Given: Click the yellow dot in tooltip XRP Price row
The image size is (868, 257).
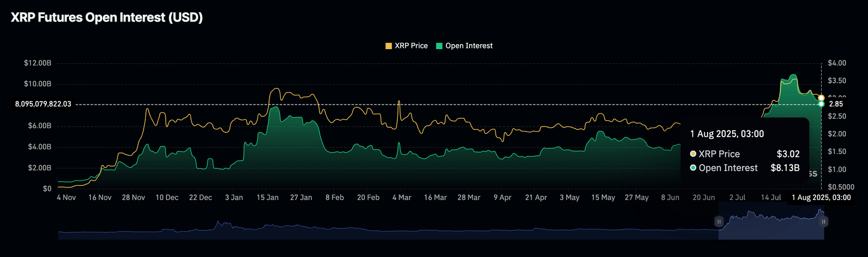Looking at the screenshot, I should tap(693, 154).
